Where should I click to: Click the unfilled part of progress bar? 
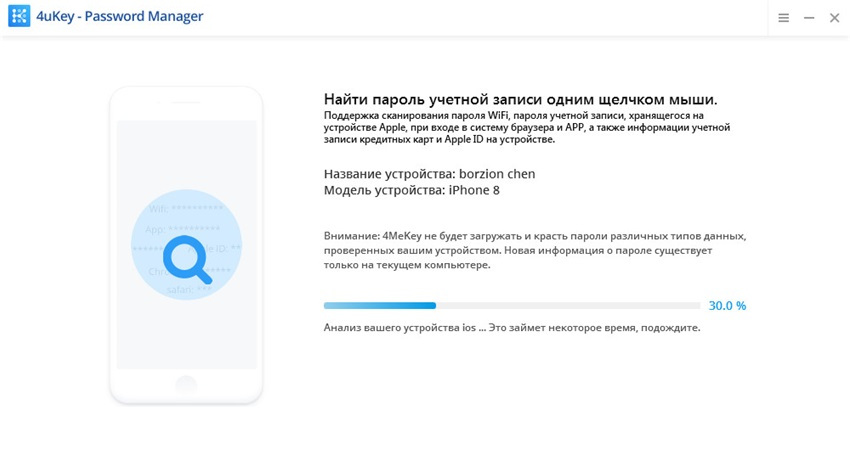coord(568,306)
